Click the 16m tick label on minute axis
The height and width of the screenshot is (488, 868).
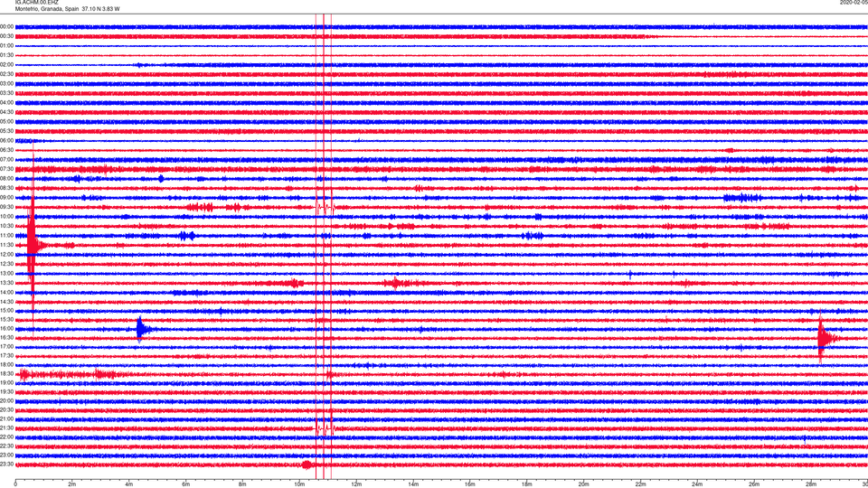point(470,484)
